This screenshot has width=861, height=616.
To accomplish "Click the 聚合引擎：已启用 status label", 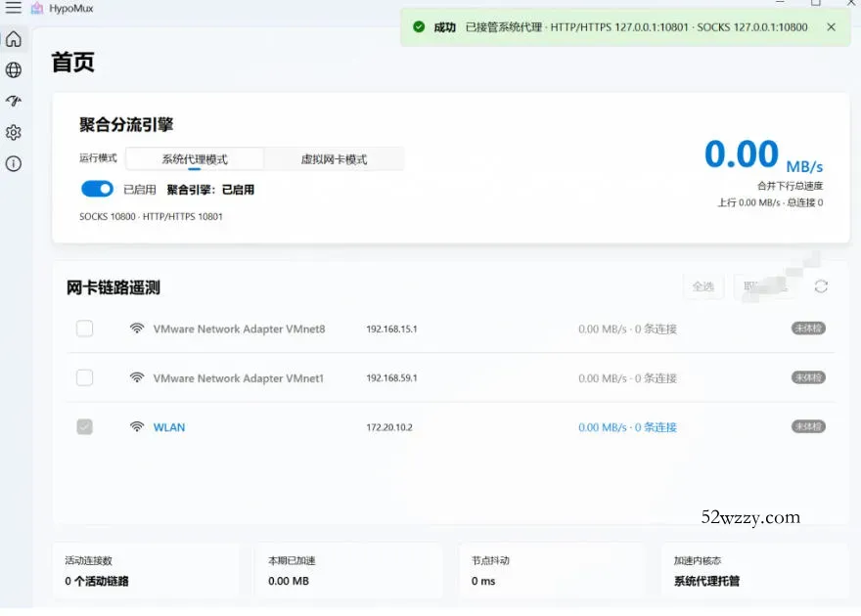I will point(210,190).
